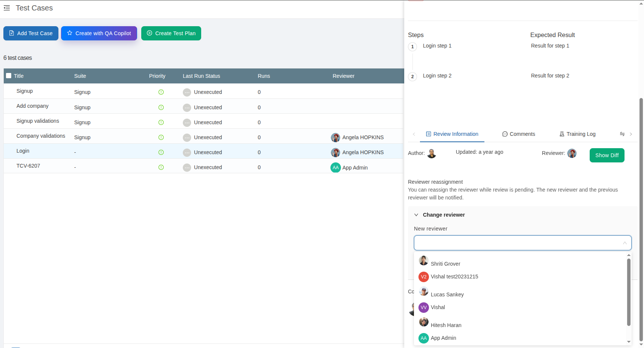Click the unexecuted status icon in the Company validations row

[x=187, y=138]
